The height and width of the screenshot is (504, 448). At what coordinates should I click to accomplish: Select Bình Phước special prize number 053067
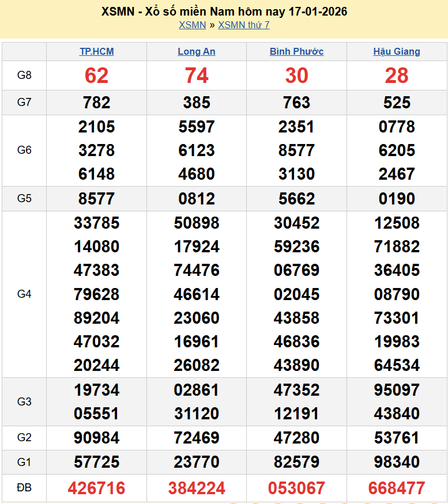[296, 488]
